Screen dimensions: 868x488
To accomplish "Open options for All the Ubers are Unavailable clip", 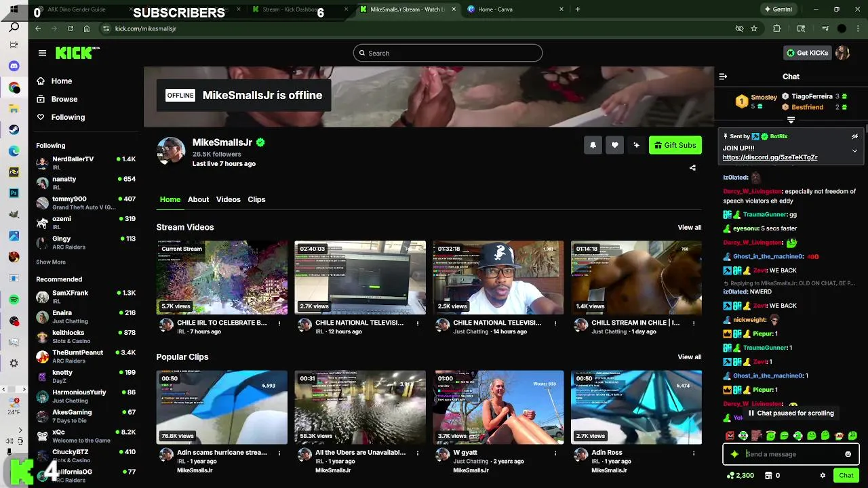I will [418, 453].
